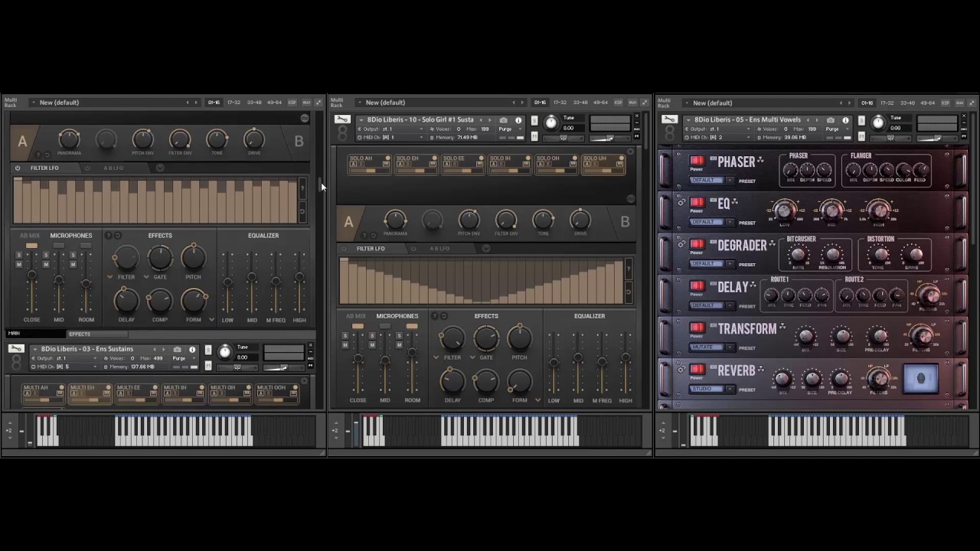Adjust LOW equalizer fader in left rack
The image size is (980, 551).
(x=227, y=281)
